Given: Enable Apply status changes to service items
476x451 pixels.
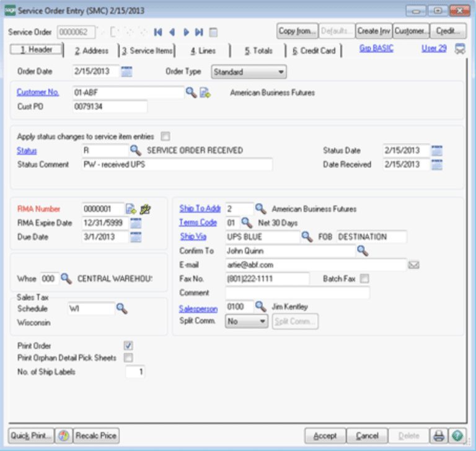Looking at the screenshot, I should click(x=165, y=136).
